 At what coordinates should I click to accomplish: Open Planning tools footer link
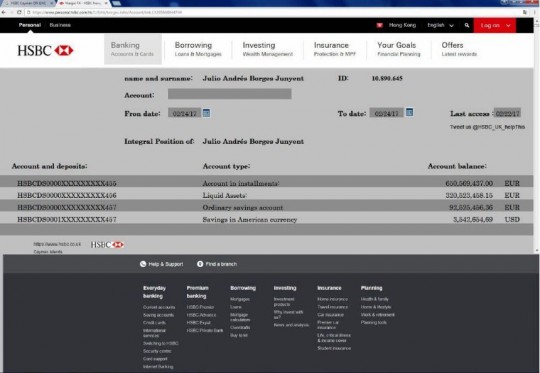(x=373, y=322)
